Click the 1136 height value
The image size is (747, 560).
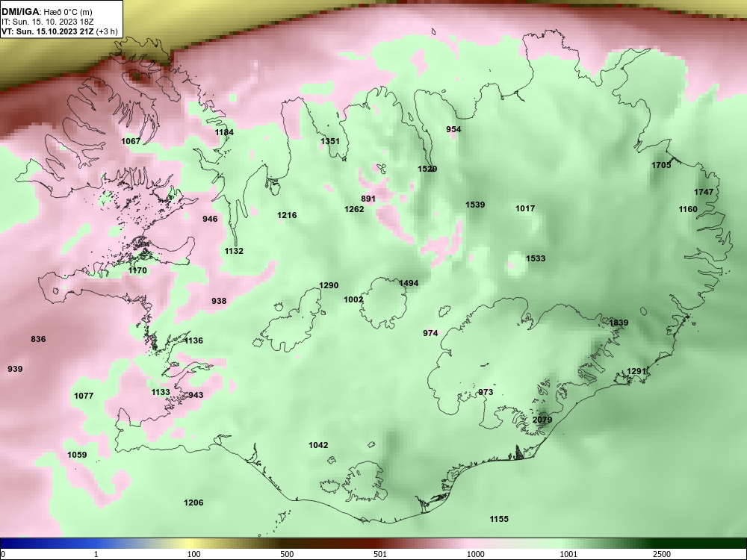coord(193,340)
